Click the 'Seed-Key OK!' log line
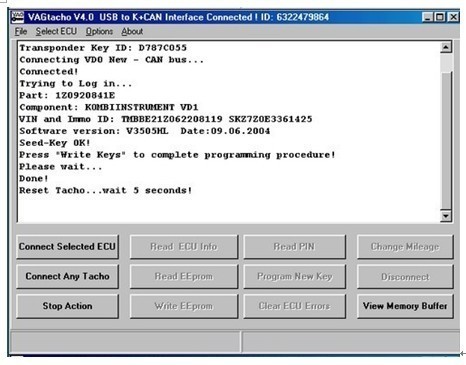466x365 pixels. tap(55, 143)
